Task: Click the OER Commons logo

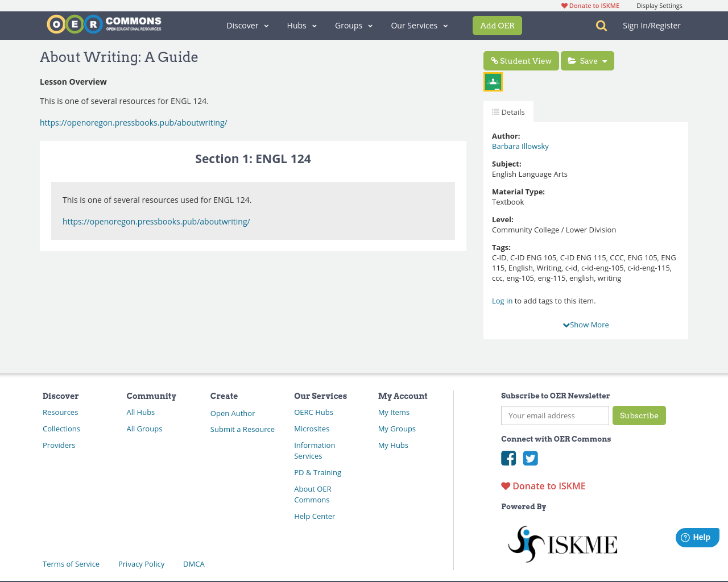Action: pyautogui.click(x=104, y=24)
